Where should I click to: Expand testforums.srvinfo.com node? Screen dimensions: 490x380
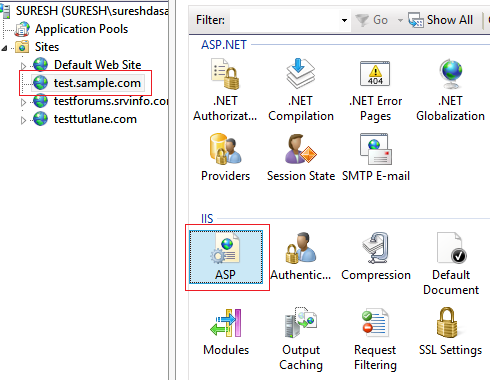click(23, 102)
